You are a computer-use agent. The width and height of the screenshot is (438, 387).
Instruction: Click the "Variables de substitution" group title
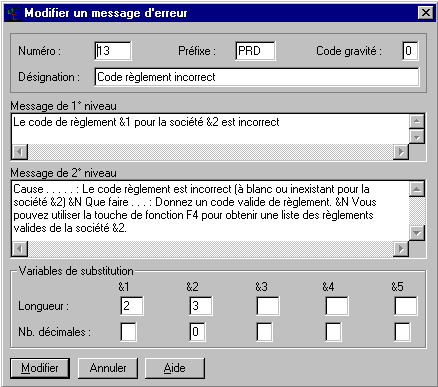pyautogui.click(x=76, y=271)
